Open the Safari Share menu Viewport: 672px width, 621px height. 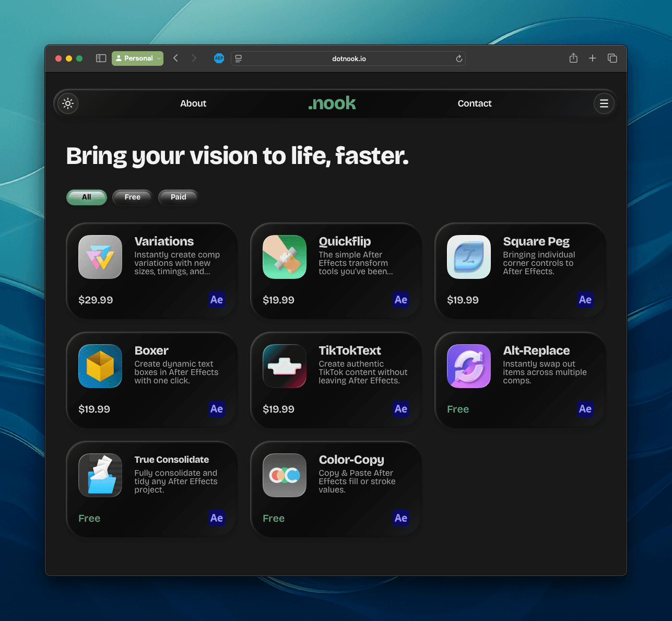(573, 58)
